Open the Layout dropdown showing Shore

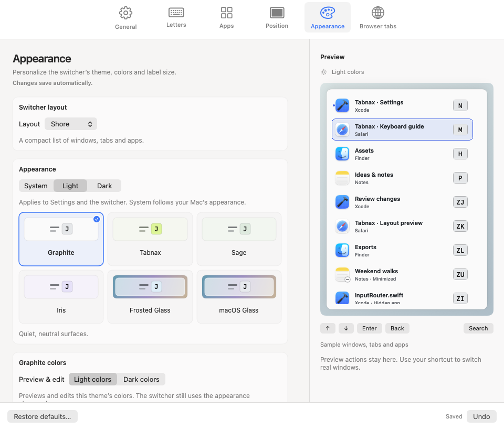[71, 124]
